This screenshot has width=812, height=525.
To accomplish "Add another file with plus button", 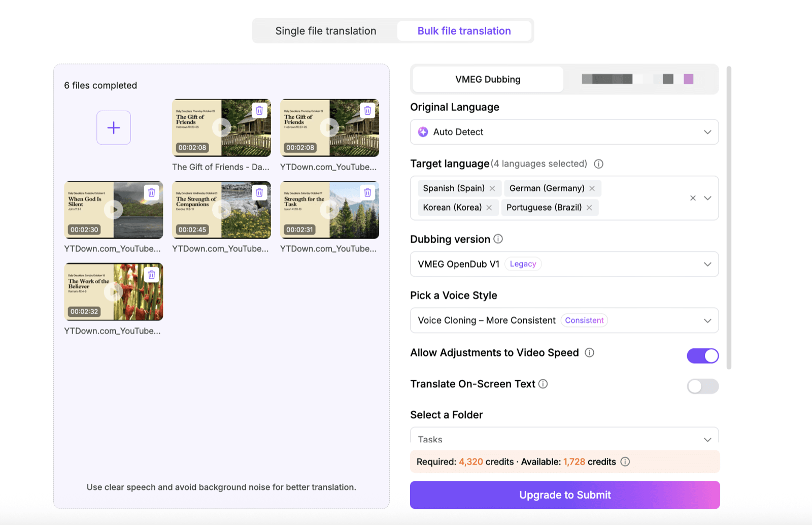I will coord(114,127).
